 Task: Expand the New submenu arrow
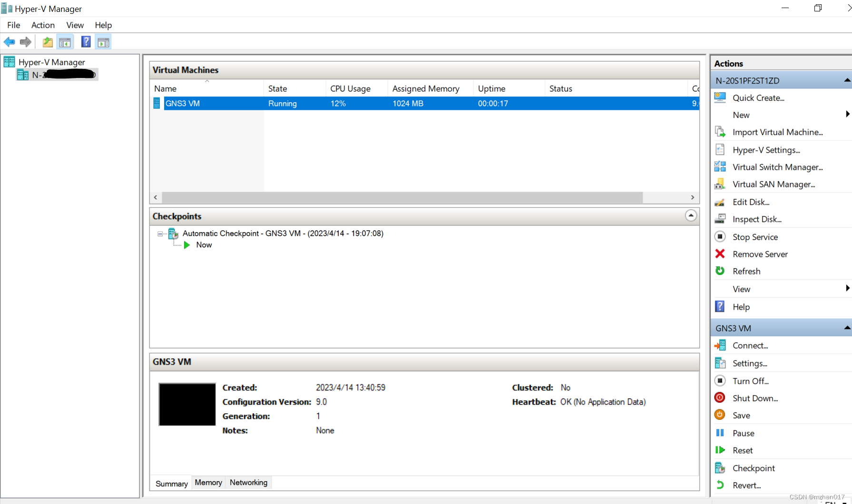tap(847, 114)
